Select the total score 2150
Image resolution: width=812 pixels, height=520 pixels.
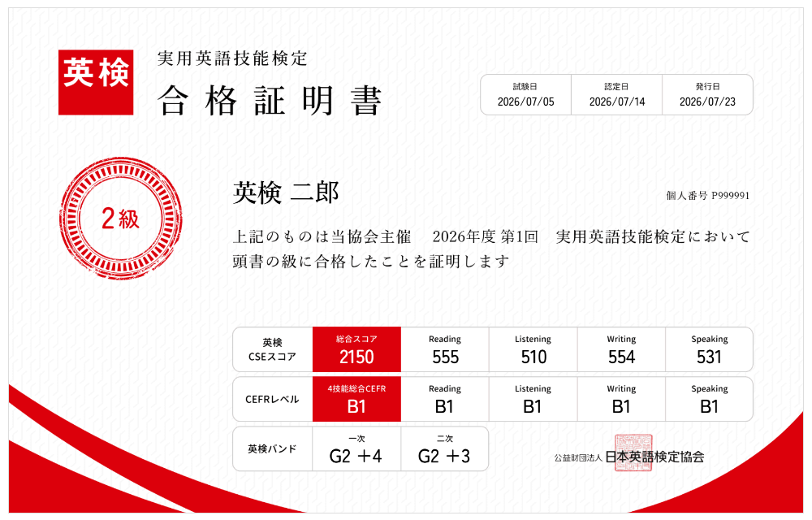point(356,357)
